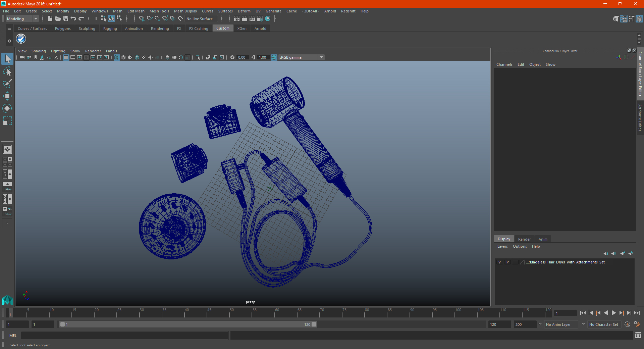Choose the Select tool arrow in toolbox
The image size is (644, 349).
[x=7, y=59]
